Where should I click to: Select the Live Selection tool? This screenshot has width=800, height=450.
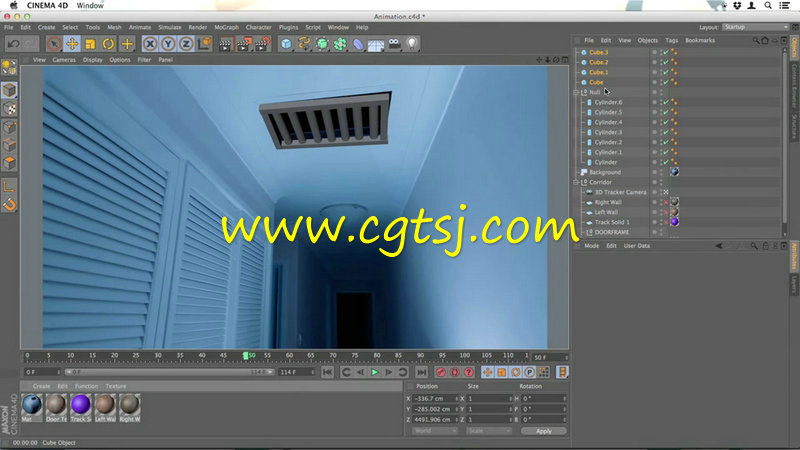coord(54,44)
